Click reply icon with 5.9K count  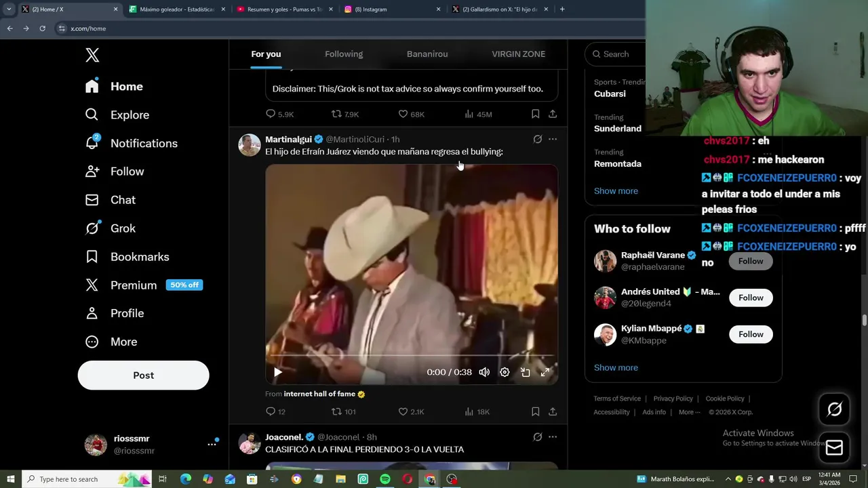[x=279, y=114]
